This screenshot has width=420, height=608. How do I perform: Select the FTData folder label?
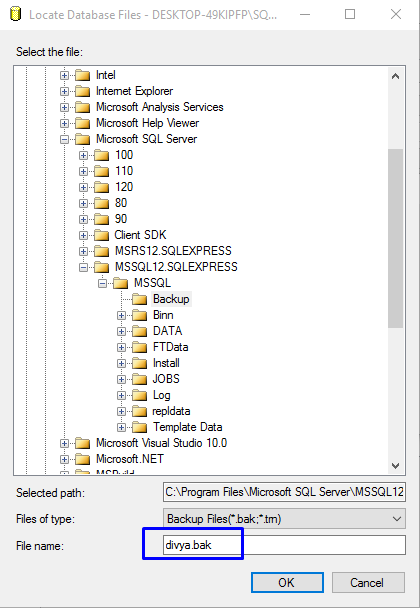pyautogui.click(x=171, y=347)
